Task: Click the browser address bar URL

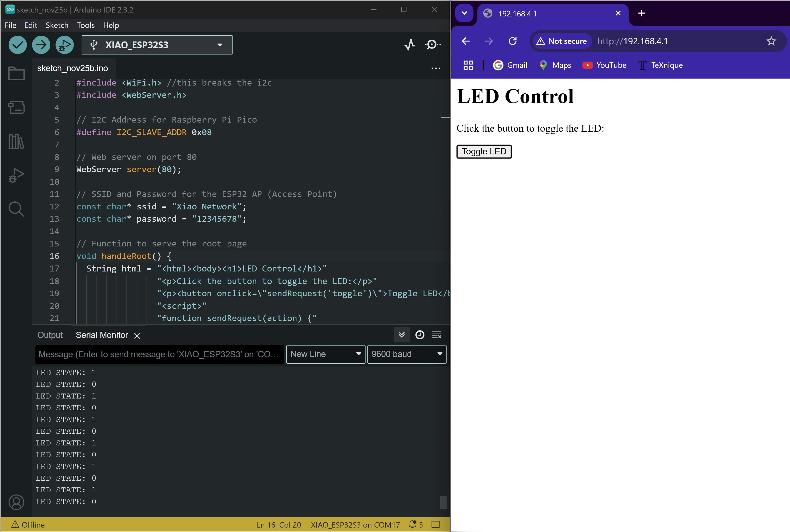Action: (633, 41)
